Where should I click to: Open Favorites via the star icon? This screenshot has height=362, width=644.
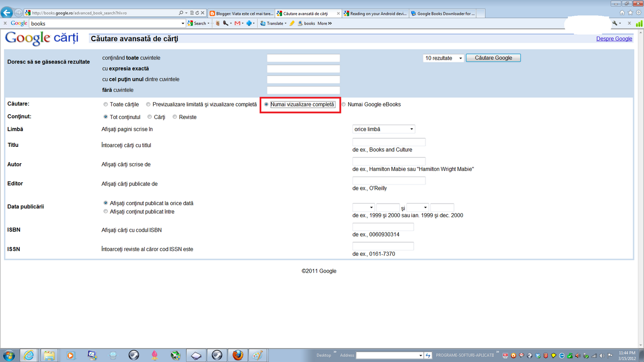(x=630, y=13)
